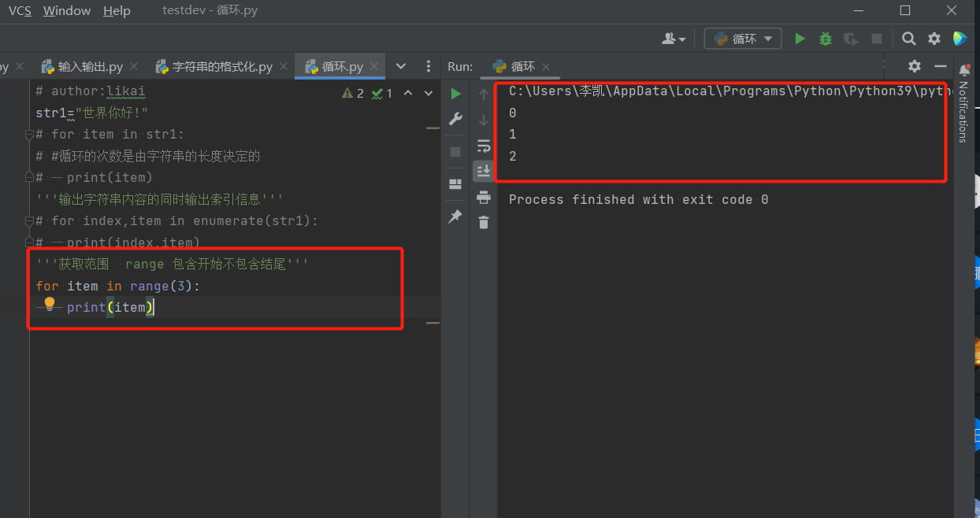The width and height of the screenshot is (980, 518).
Task: Hide the Run tool window with minus icon
Action: (939, 66)
